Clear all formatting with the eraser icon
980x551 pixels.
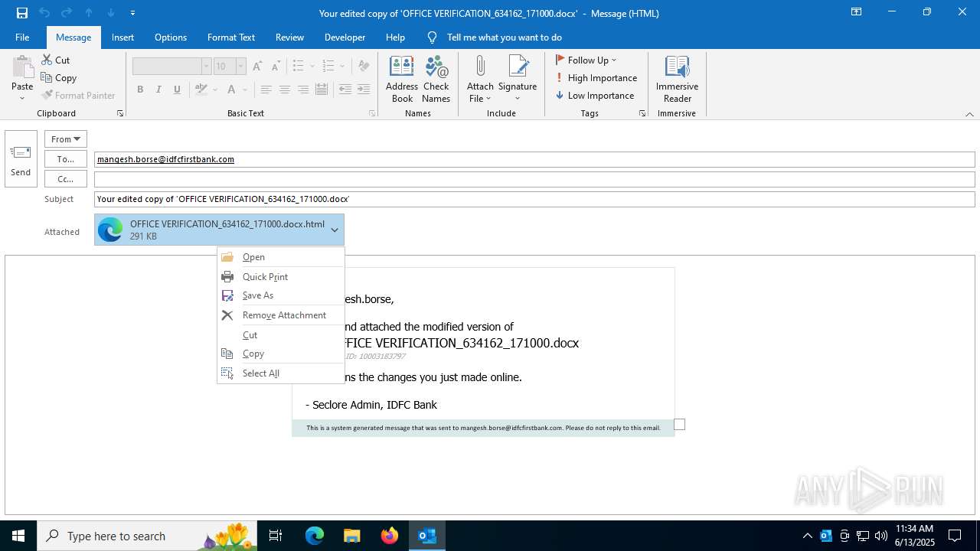click(x=364, y=67)
